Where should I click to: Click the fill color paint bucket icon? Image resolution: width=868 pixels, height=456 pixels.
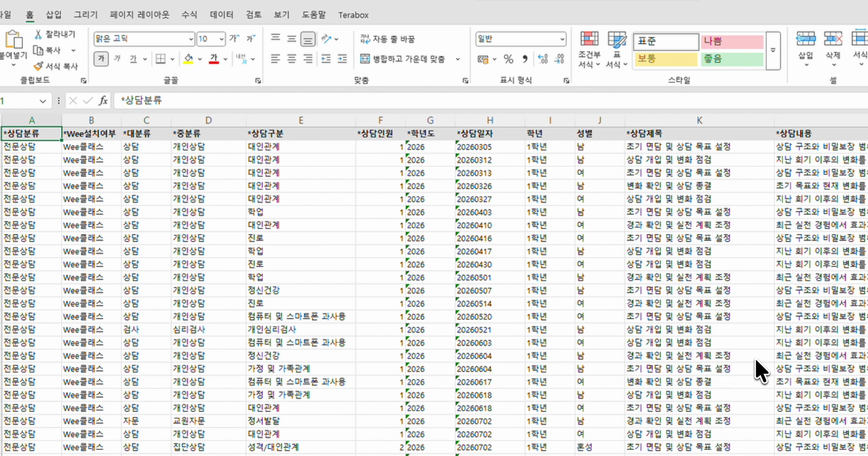(189, 59)
